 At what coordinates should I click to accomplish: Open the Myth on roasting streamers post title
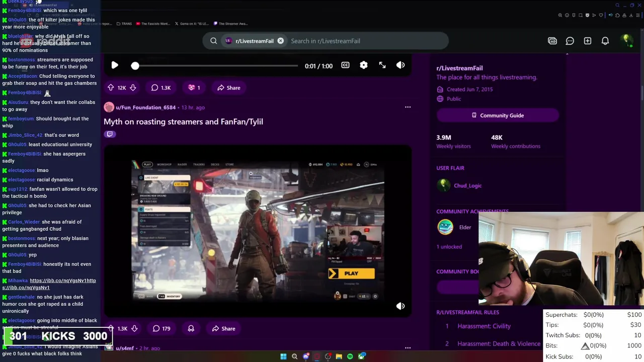tap(183, 122)
